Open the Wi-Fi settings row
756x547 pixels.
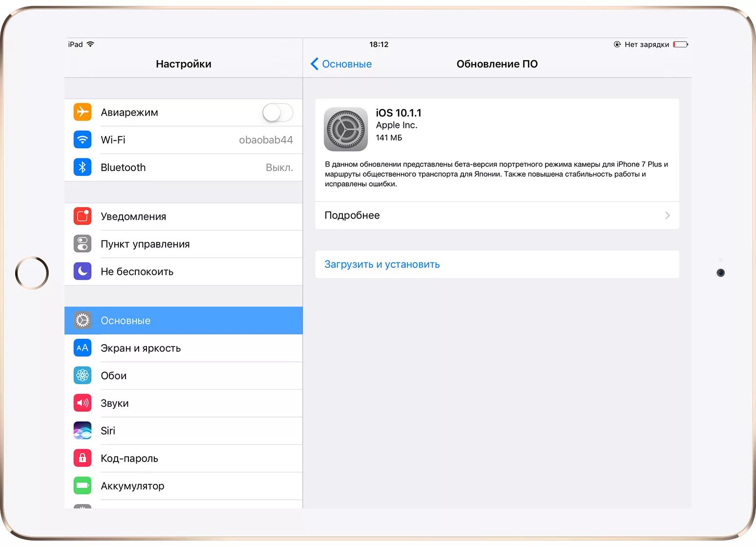(184, 140)
